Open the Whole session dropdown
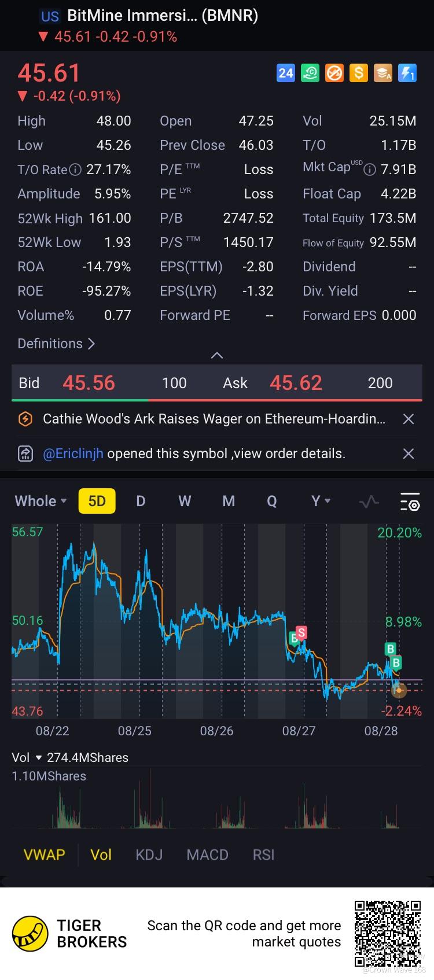The image size is (434, 980). click(41, 501)
